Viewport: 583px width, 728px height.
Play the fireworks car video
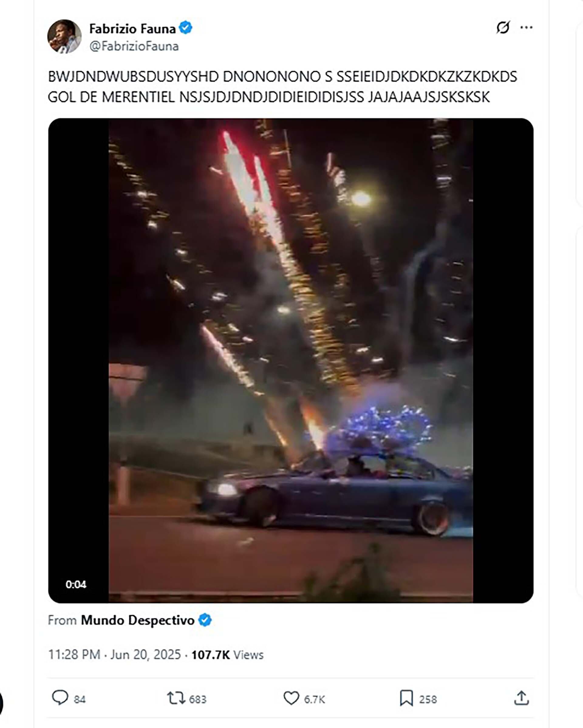click(x=291, y=360)
